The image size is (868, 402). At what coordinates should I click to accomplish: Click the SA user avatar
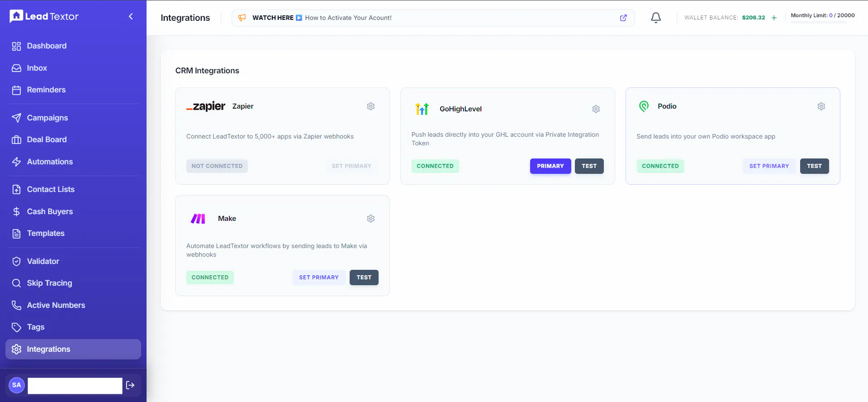17,385
